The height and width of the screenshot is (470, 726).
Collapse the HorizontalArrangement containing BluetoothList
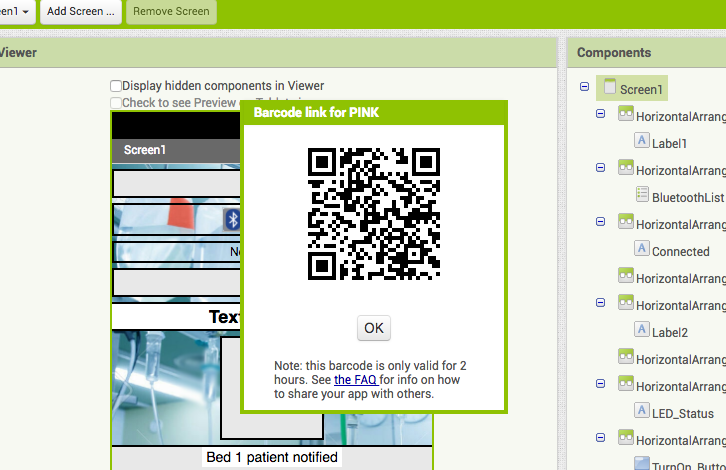coord(601,168)
